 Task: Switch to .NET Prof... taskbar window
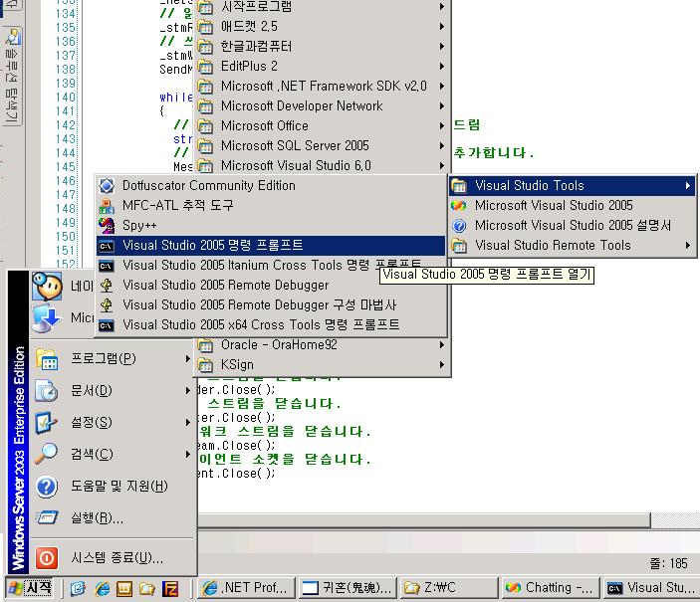[x=246, y=589]
